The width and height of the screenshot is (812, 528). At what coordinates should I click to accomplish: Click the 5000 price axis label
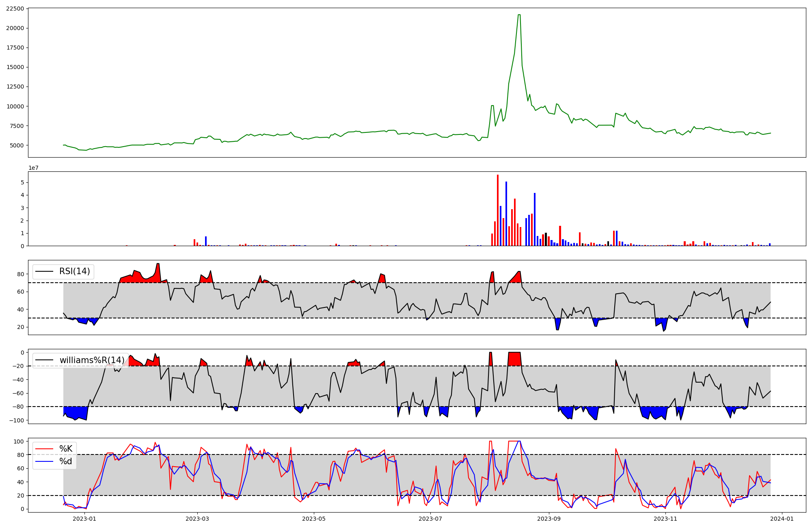click(17, 145)
